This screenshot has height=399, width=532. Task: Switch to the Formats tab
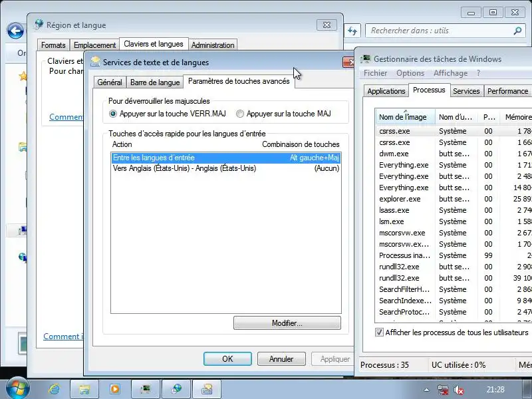pyautogui.click(x=53, y=45)
